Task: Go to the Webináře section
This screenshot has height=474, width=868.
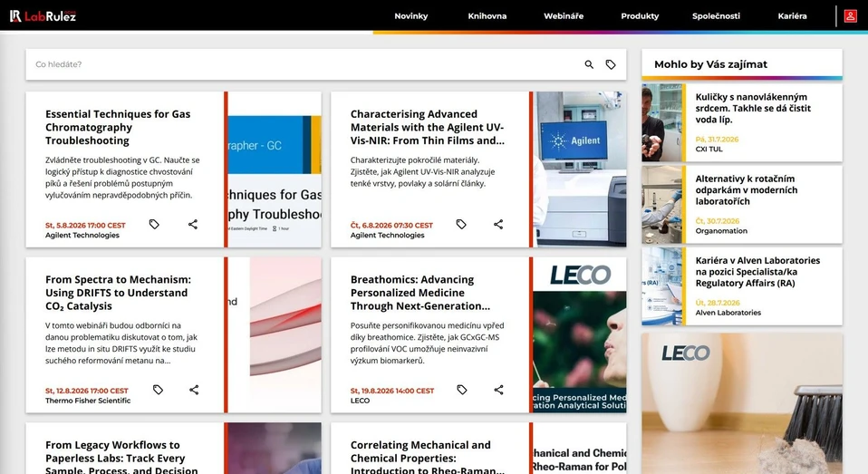Action: pos(564,16)
